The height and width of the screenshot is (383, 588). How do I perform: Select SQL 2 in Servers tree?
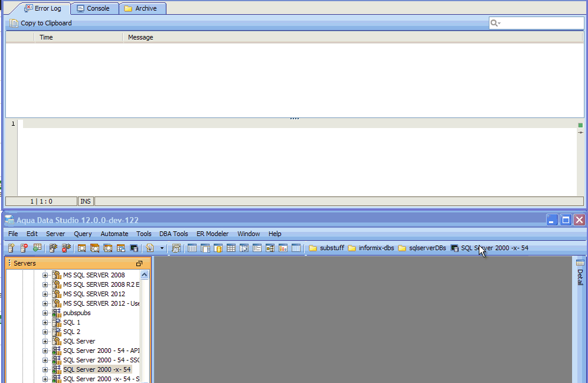point(71,332)
